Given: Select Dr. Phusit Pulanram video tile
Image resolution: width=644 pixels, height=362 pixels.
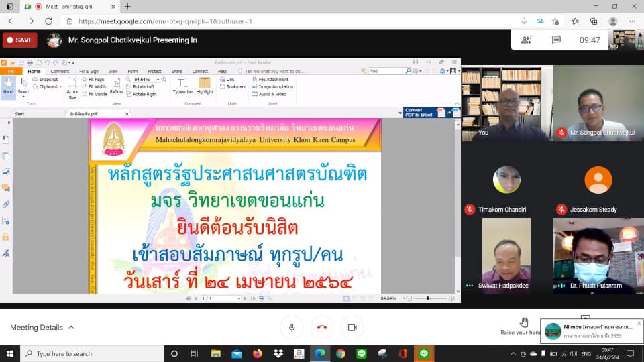Looking at the screenshot, I should [x=598, y=255].
